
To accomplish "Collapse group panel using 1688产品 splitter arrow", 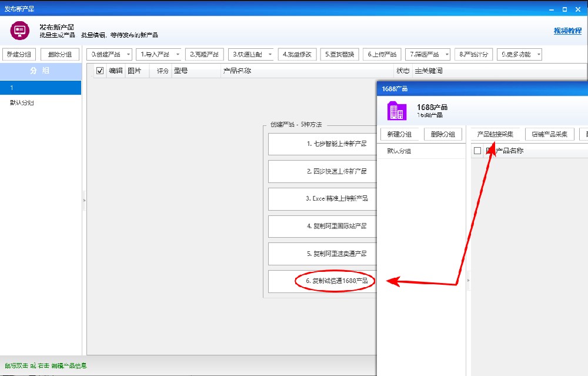I will 469,280.
